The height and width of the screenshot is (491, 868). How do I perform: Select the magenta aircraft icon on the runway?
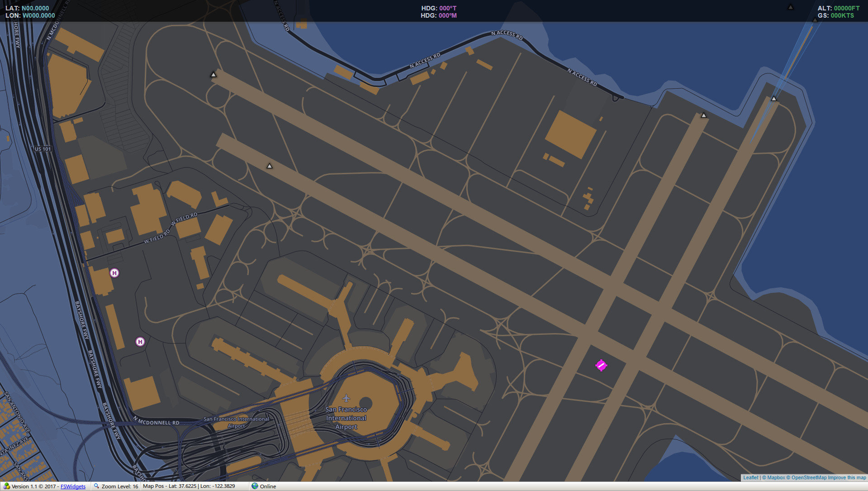click(601, 366)
